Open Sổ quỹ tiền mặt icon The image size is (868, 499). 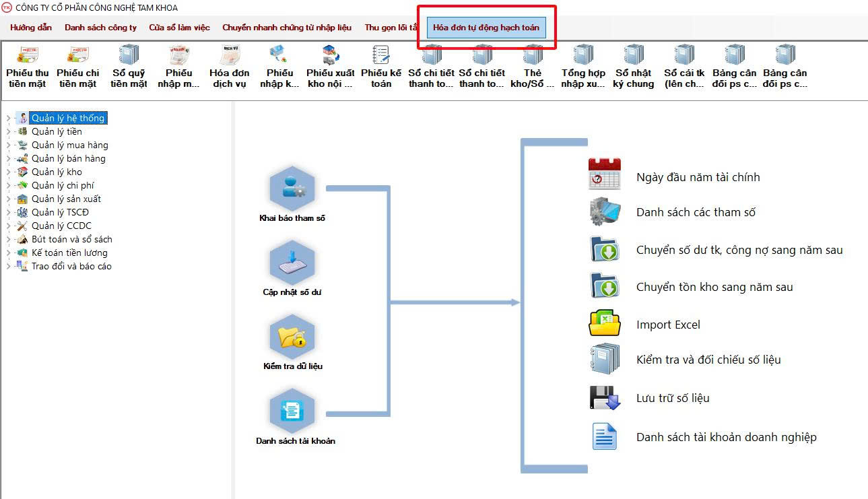[x=129, y=55]
